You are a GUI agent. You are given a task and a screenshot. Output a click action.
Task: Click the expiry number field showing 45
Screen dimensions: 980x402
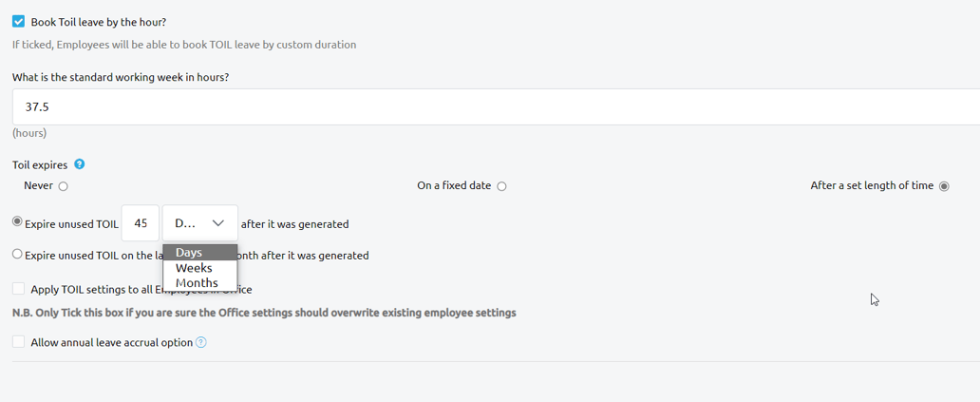click(x=141, y=223)
